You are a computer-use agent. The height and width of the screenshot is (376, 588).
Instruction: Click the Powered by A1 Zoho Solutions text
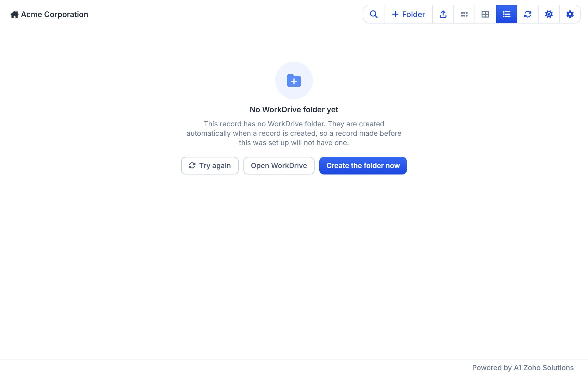[x=523, y=368]
